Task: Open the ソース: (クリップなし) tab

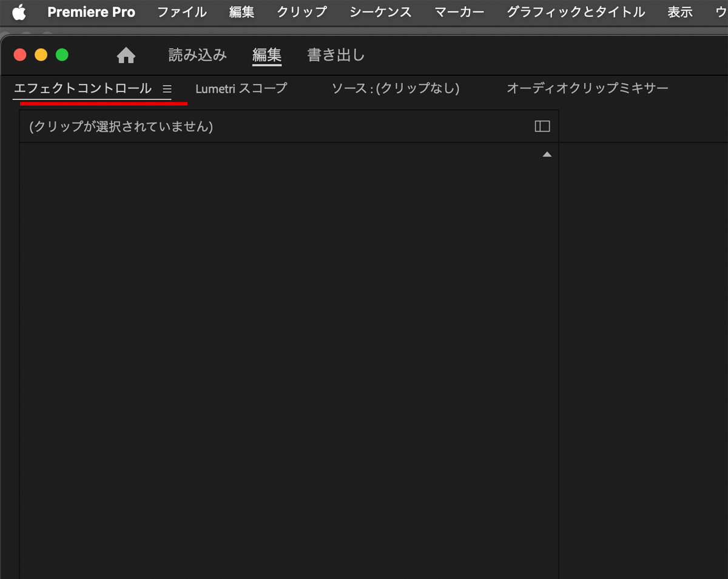Action: (x=396, y=89)
